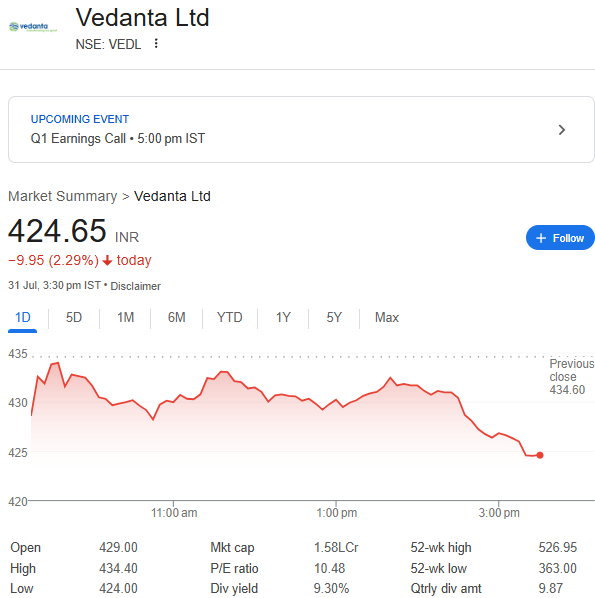
Task: Click the red end-point dot on the chart
Action: 540,455
